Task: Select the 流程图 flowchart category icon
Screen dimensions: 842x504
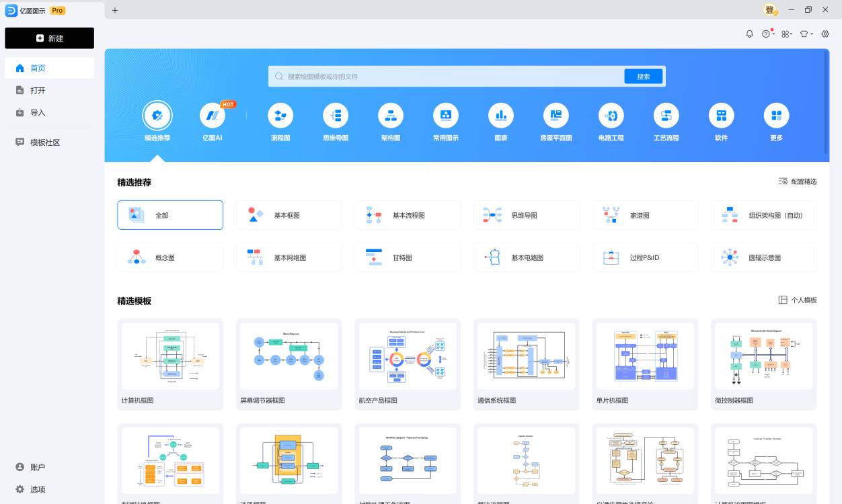Action: click(280, 121)
